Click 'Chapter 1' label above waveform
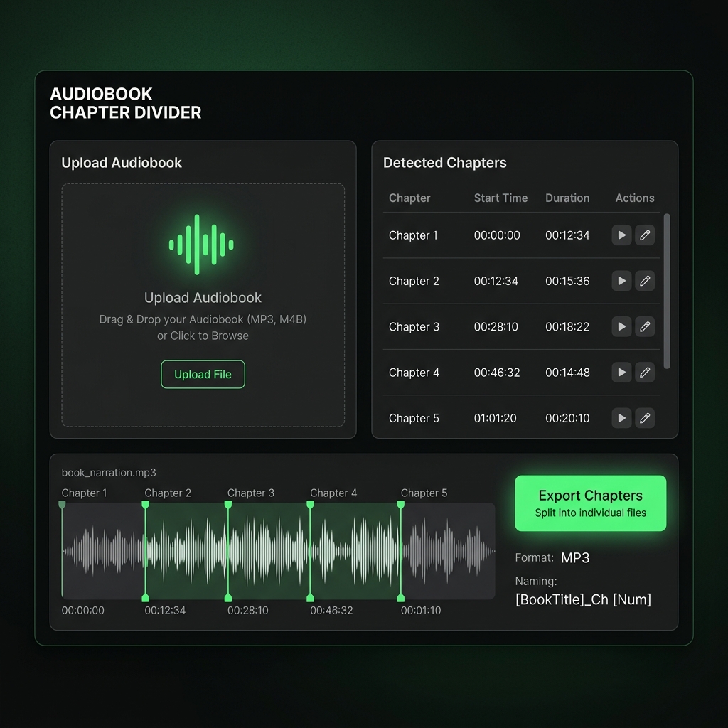 (84, 493)
